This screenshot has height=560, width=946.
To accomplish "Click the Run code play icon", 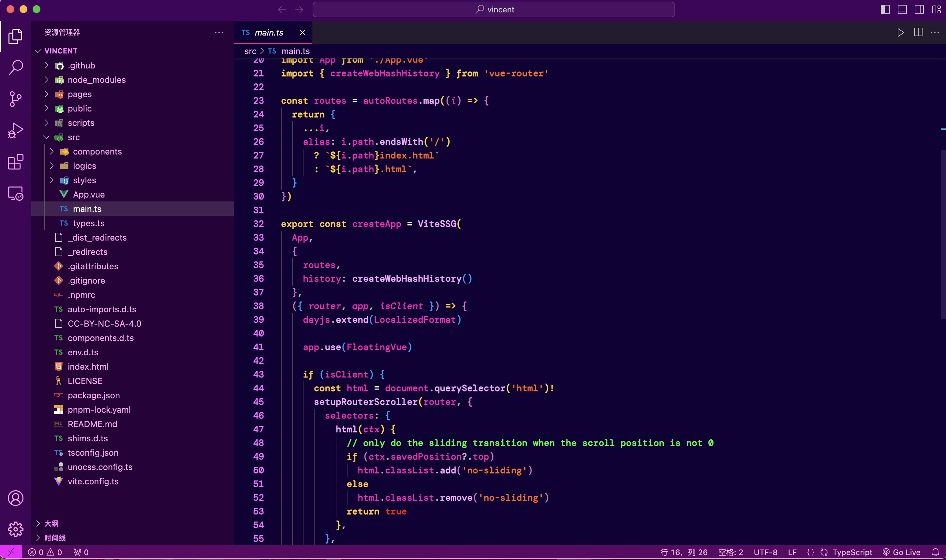I will 900,33.
